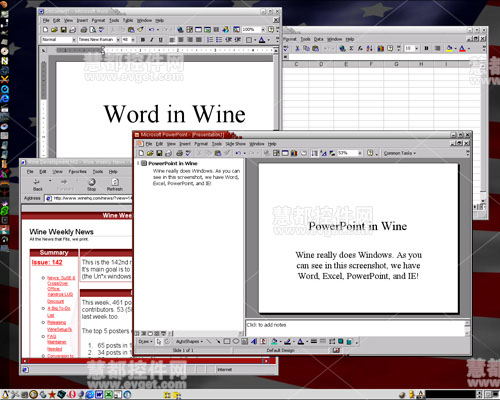Toggle Bold in Word formatting toolbar
The image size is (500, 400).
pyautogui.click(x=143, y=40)
